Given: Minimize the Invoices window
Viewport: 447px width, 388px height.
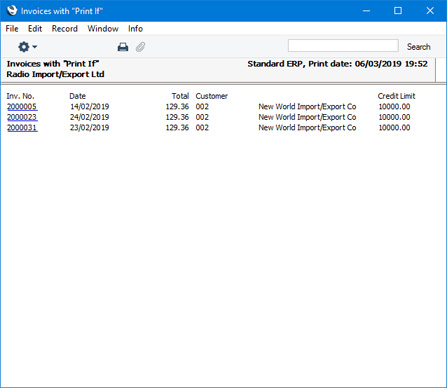Looking at the screenshot, I should click(366, 11).
